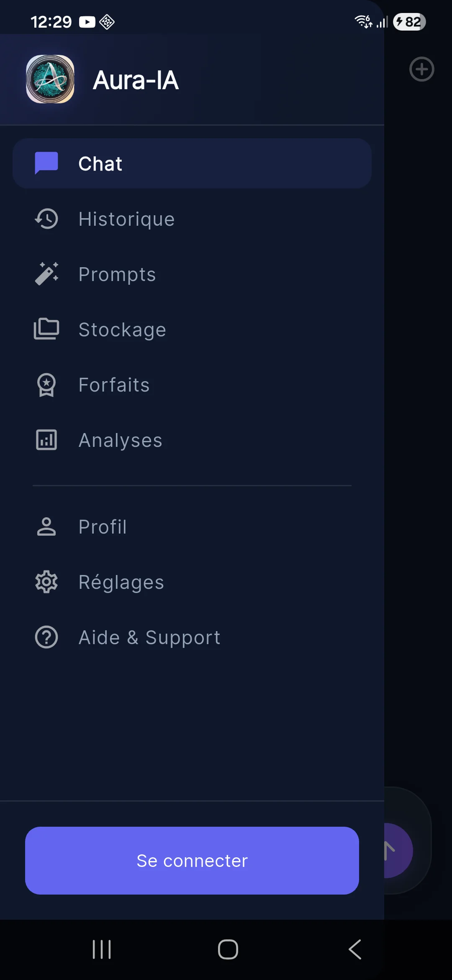Viewport: 452px width, 980px height.
Task: Tap the Stockage folder icon
Action: tap(46, 329)
